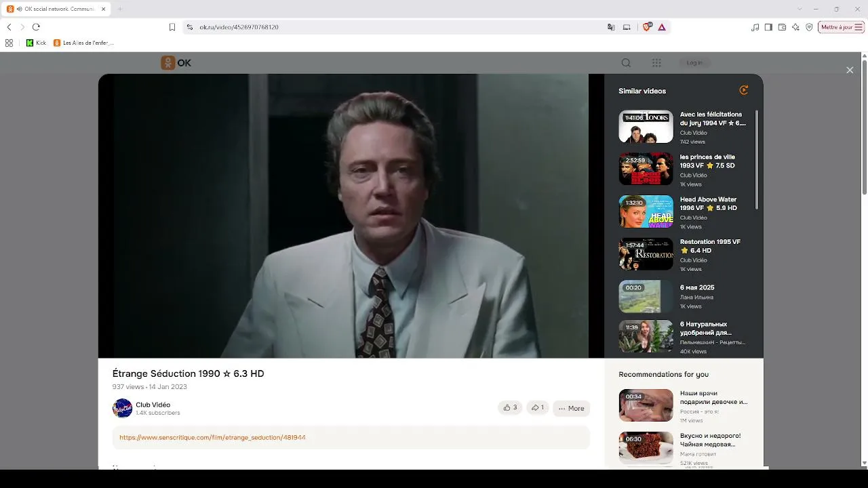The width and height of the screenshot is (868, 488).
Task: Open the Leo AI sparkle icon
Action: click(795, 27)
